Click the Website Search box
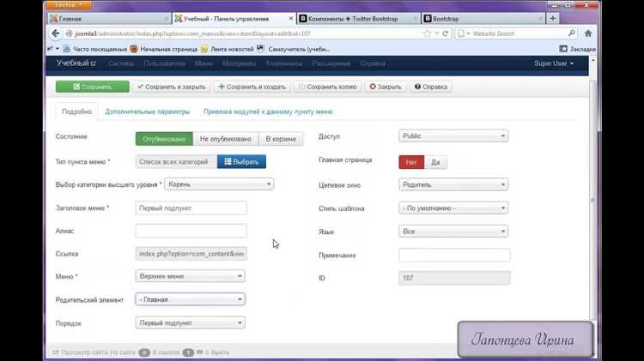 pos(516,33)
